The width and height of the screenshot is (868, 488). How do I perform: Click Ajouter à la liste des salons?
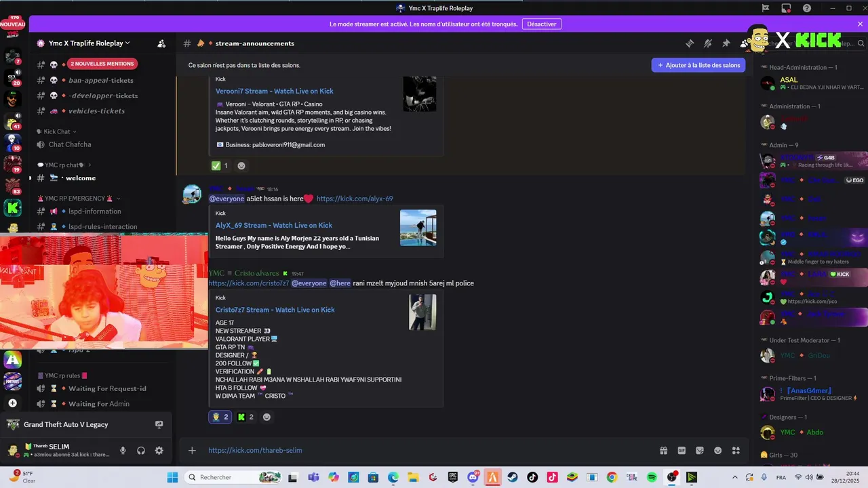698,65
